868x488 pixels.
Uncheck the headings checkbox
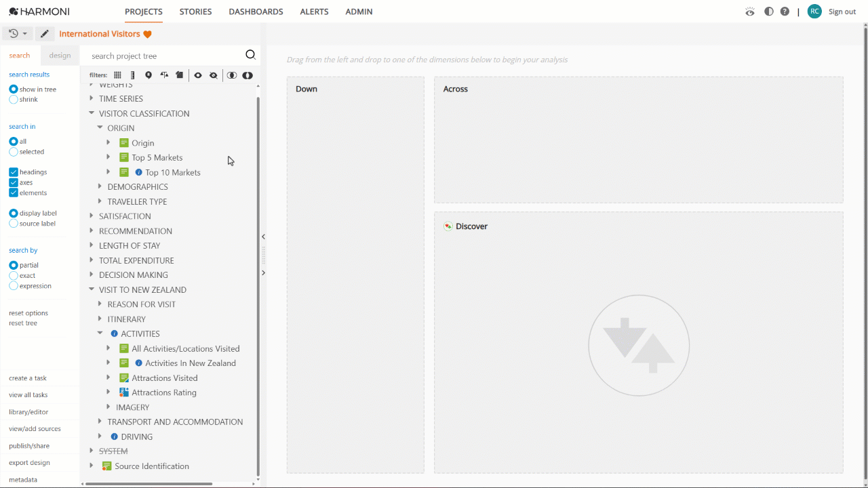pos(14,172)
